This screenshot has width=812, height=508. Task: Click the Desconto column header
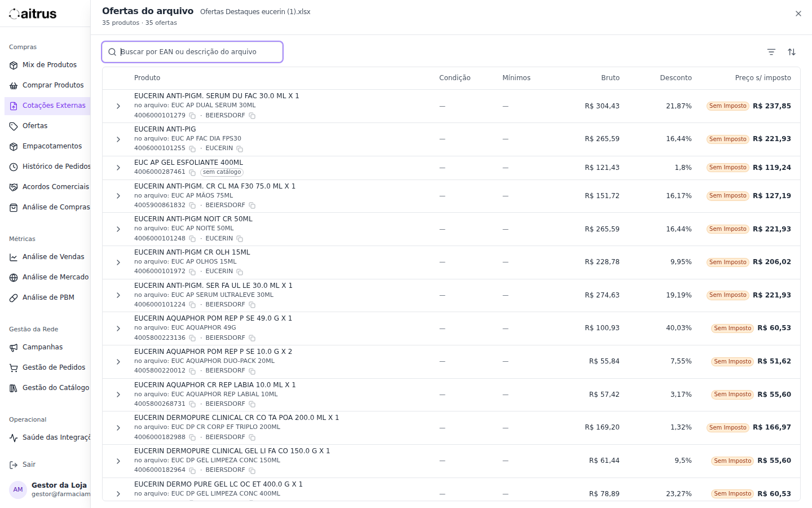click(x=676, y=78)
